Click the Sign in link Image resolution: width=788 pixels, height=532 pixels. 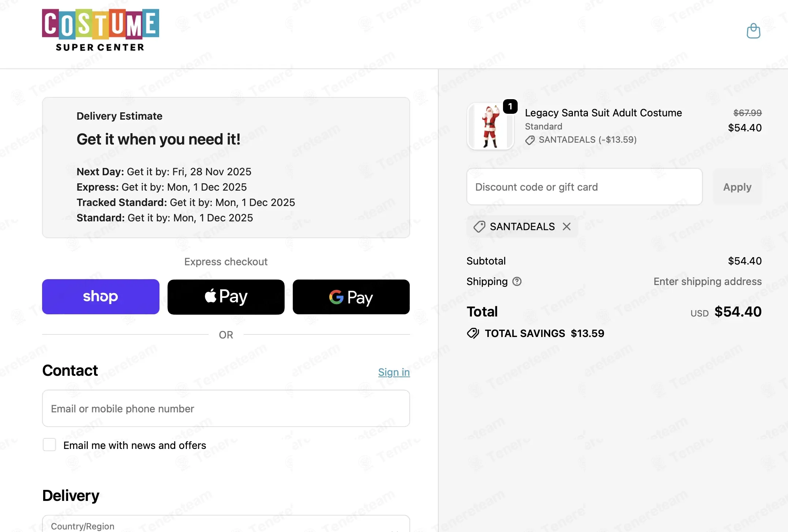click(x=394, y=372)
